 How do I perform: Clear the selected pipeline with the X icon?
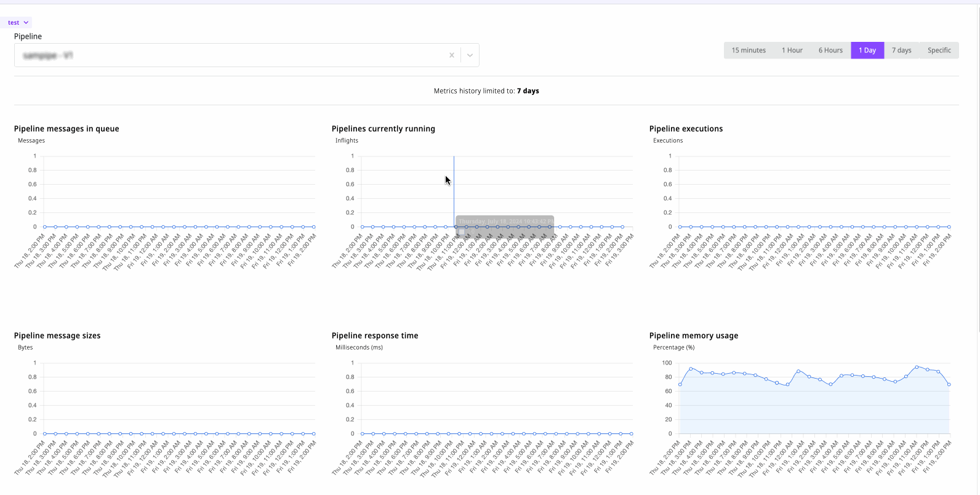click(x=451, y=55)
